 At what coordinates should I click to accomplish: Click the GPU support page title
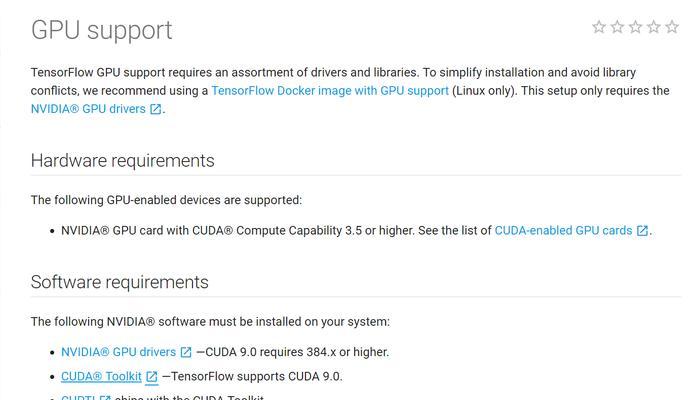pos(101,30)
